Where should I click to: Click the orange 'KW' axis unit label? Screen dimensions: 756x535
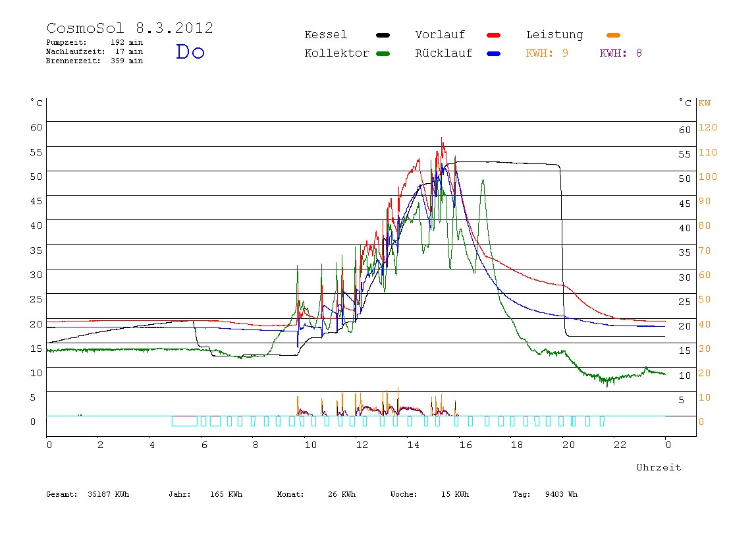click(x=705, y=103)
